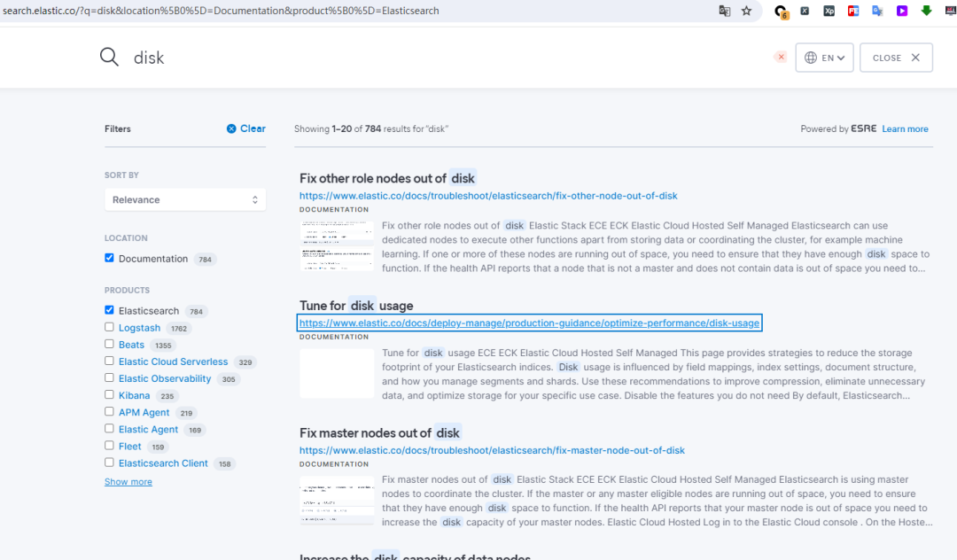The width and height of the screenshot is (957, 560).
Task: Tick the Kibana product checkbox
Action: coord(109,394)
